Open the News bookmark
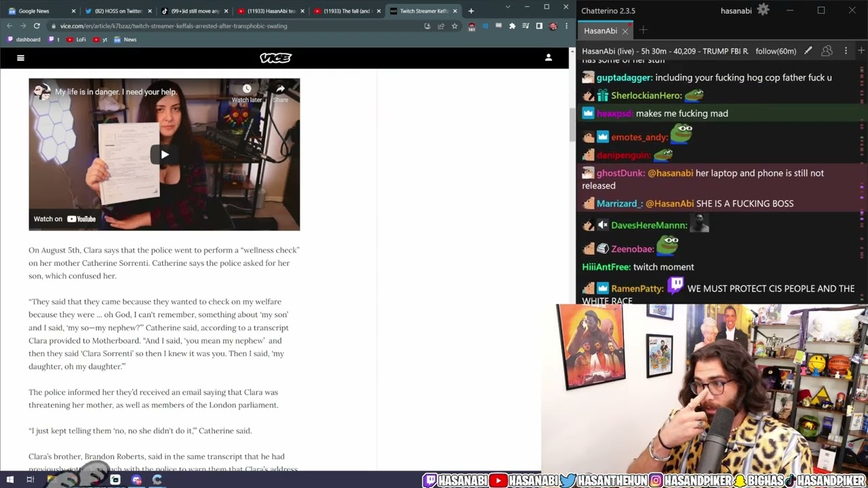Screen dimensions: 868x488 click(125, 39)
